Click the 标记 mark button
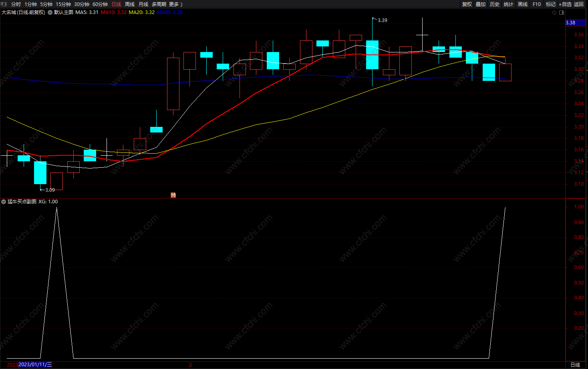 pos(551,4)
